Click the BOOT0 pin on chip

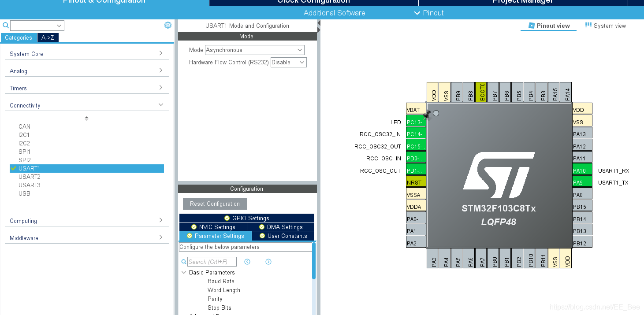(481, 92)
